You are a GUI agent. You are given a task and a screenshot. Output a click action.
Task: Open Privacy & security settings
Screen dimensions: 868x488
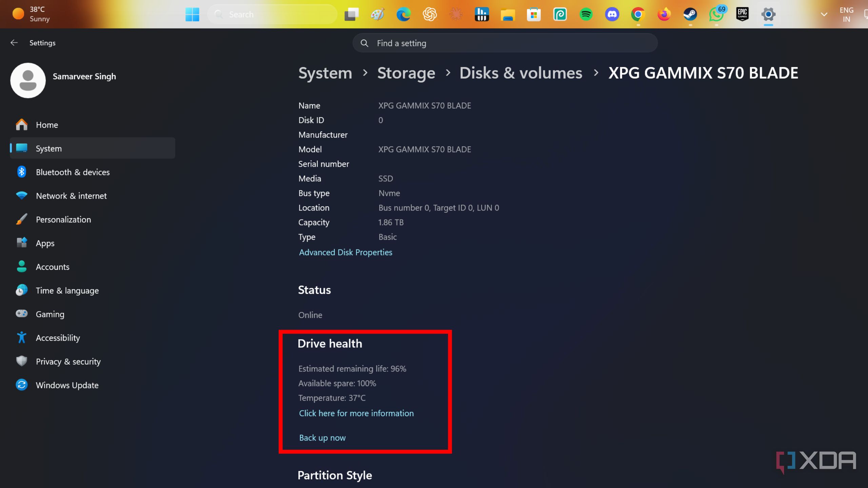tap(92, 362)
